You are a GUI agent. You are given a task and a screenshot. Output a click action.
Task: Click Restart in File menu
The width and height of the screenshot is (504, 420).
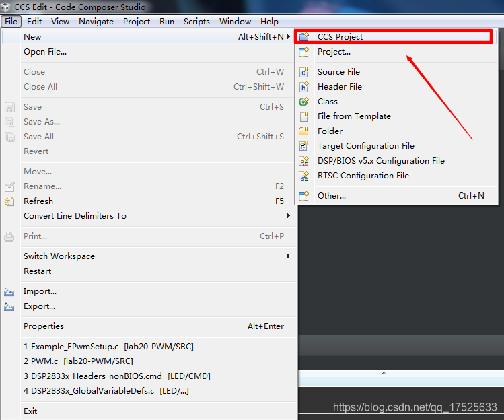[x=149, y=271]
